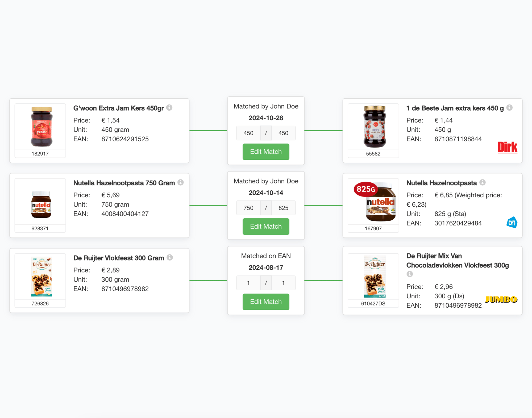Edit Match for the jam kers pair
Screen dimensions: 532x418
pos(266,152)
